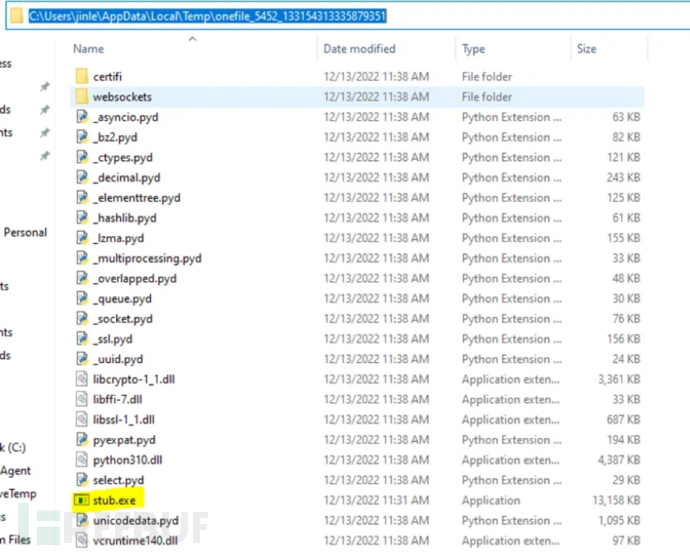
Task: Select the pyexpat.pyd file entry
Action: point(126,440)
